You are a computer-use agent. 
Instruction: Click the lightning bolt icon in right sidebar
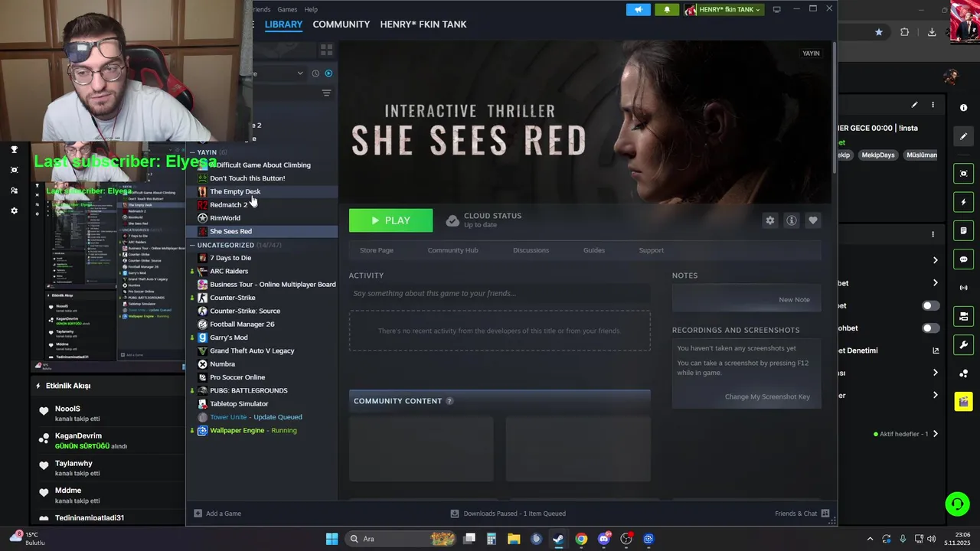tap(963, 202)
